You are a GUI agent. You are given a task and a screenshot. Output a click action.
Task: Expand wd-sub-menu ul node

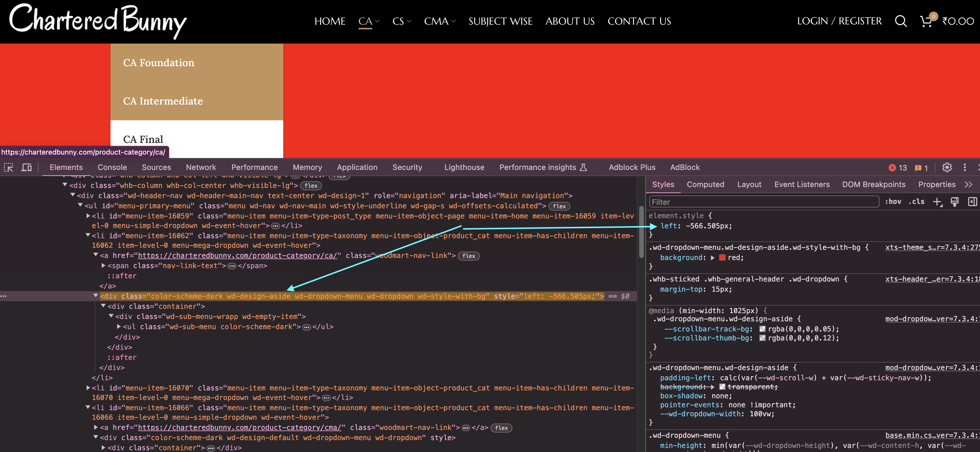(x=119, y=326)
